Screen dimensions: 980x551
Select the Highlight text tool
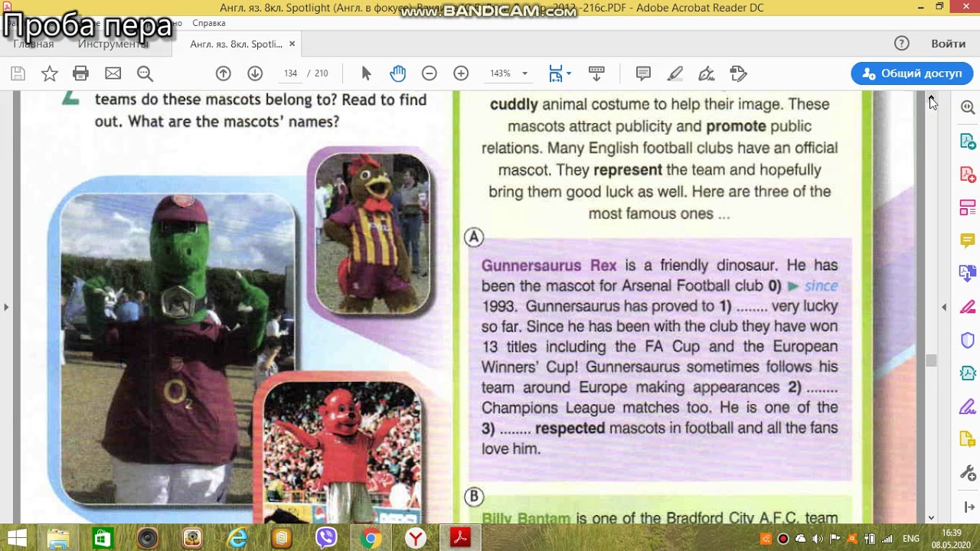coord(675,73)
